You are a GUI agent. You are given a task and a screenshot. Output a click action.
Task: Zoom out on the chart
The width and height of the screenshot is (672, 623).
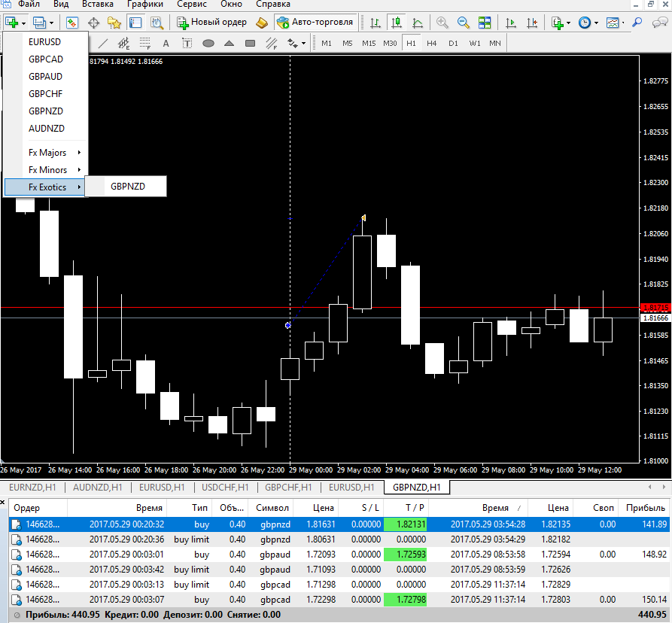[464, 23]
